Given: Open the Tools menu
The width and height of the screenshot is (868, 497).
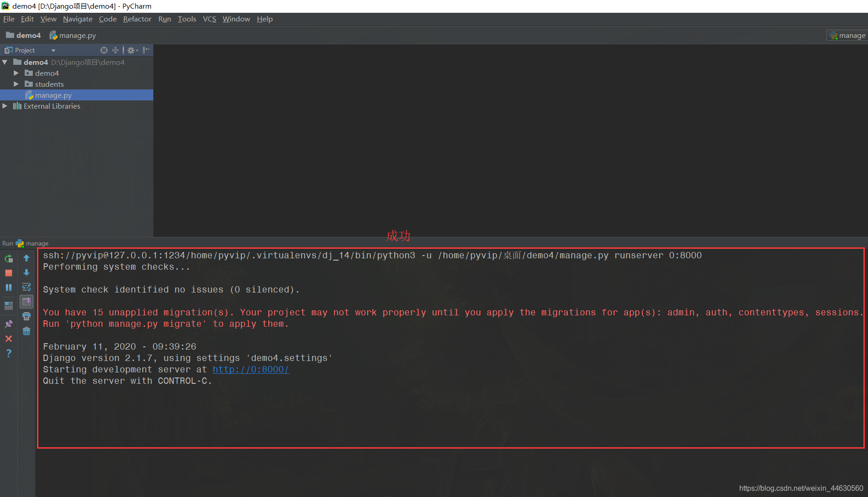Looking at the screenshot, I should 187,19.
